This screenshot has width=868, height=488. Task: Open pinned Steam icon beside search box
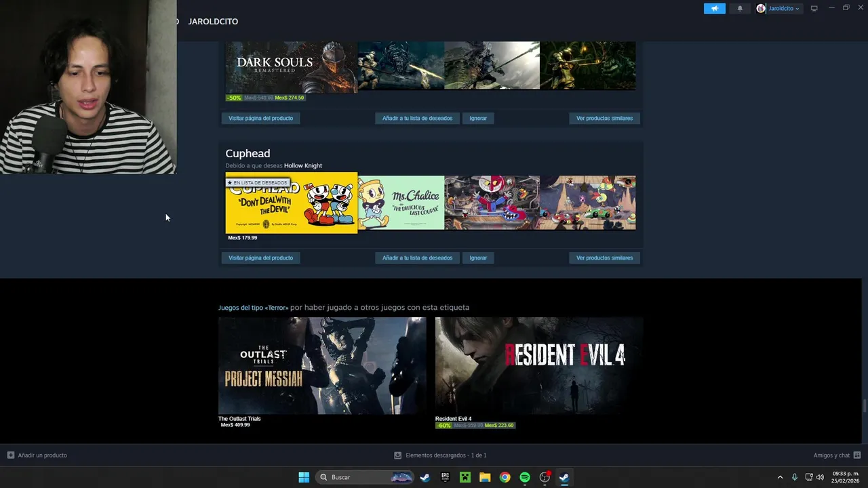coord(425,477)
